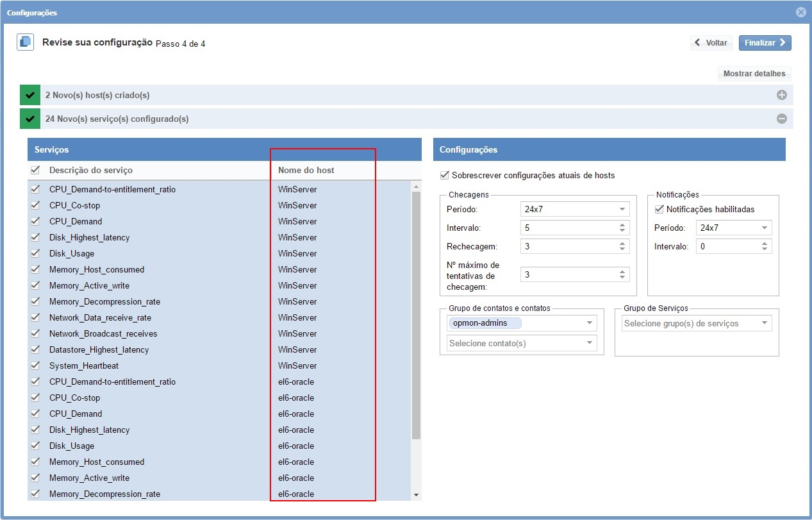Open the Checagens Período dropdown

point(575,209)
